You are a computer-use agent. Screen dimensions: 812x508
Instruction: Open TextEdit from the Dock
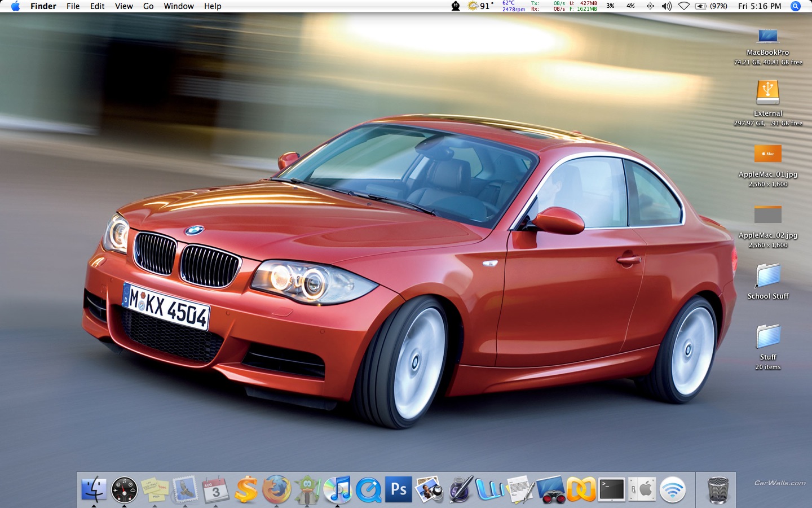coord(520,489)
